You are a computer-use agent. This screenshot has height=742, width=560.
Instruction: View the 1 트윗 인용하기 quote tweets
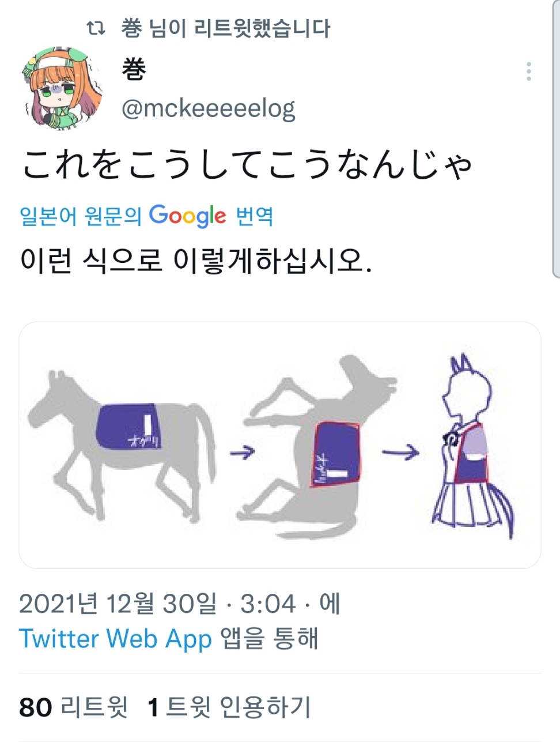229,707
